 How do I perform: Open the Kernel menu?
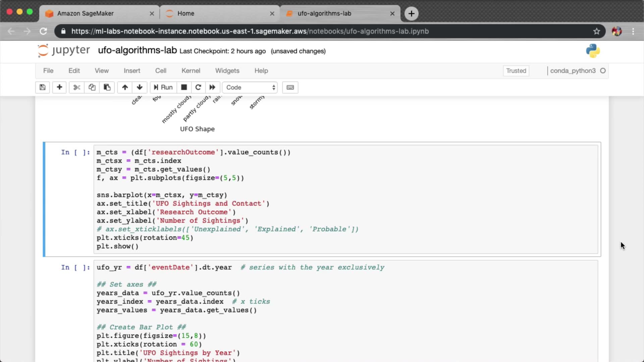tap(191, 71)
